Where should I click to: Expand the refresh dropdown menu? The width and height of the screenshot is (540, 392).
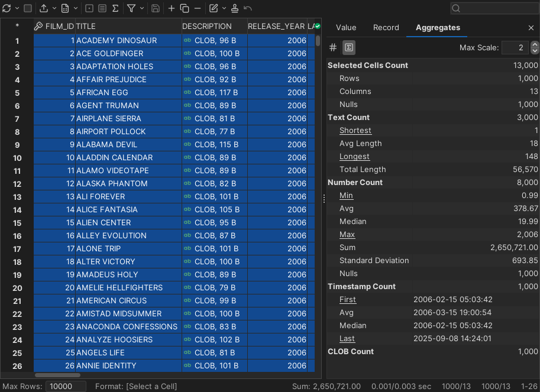[17, 8]
